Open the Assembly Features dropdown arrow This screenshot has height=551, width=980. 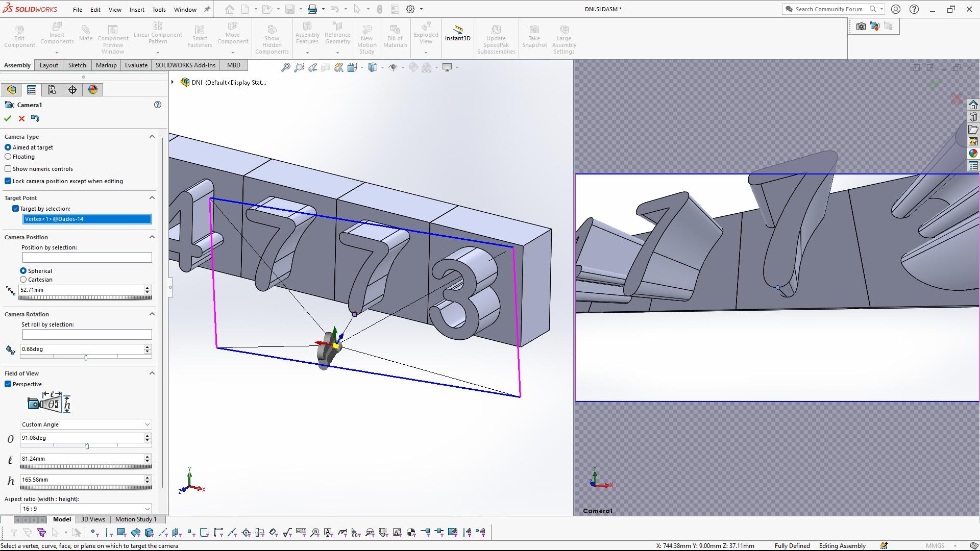tap(307, 53)
